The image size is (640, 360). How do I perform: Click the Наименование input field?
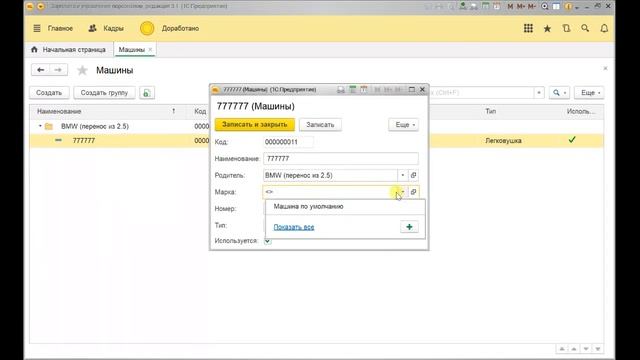[341, 158]
